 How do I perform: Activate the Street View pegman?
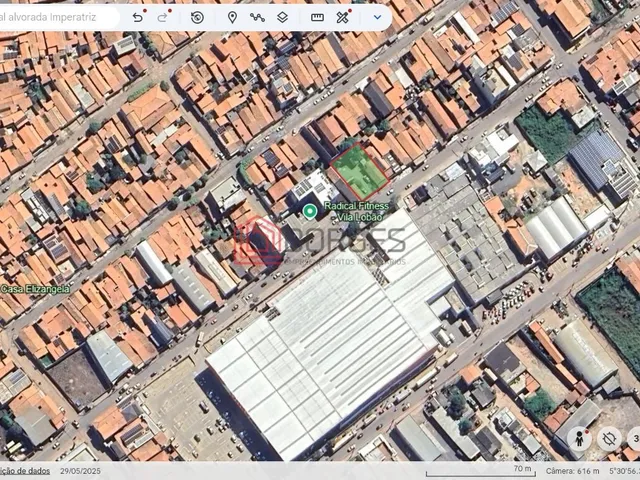(579, 439)
